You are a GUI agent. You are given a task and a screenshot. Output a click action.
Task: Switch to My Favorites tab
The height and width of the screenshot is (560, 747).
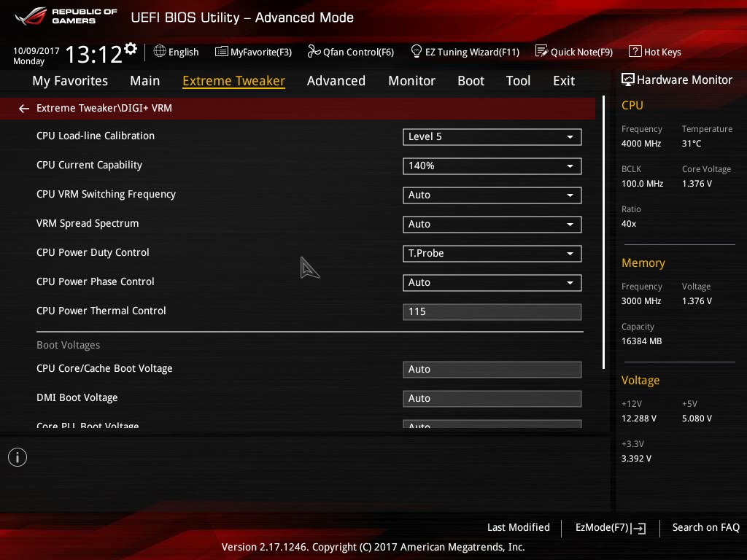(x=70, y=81)
